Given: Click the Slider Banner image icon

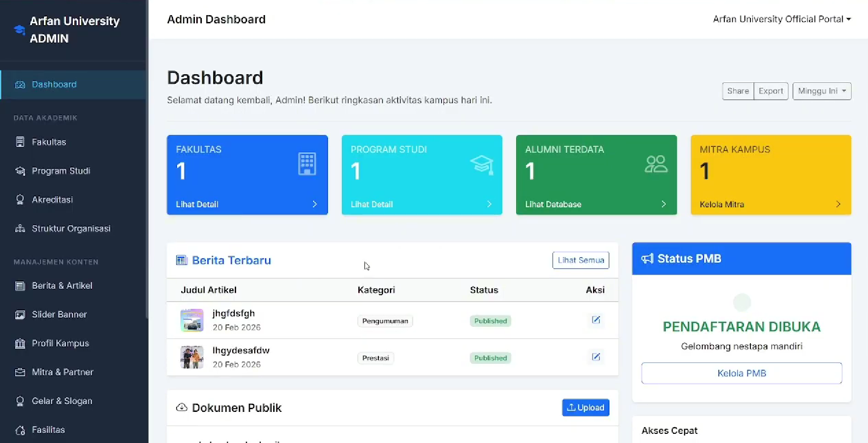Looking at the screenshot, I should coord(20,314).
